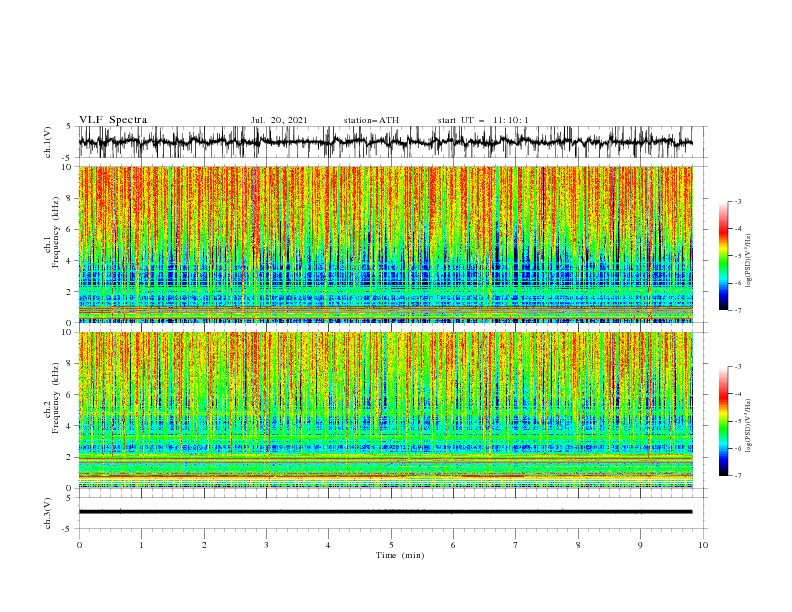Screen dimensions: 792x612
Task: Click the -7 label on ch.1 colorbar
Action: (x=738, y=310)
